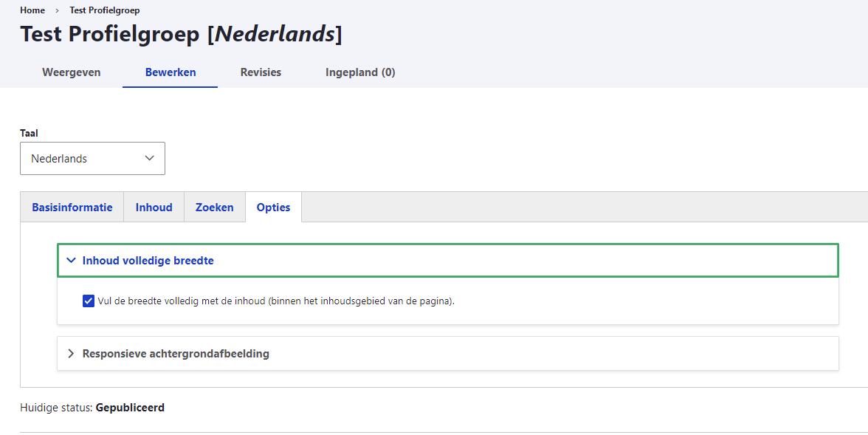The image size is (868, 435).
Task: Select the Bewerken tab
Action: [x=170, y=72]
